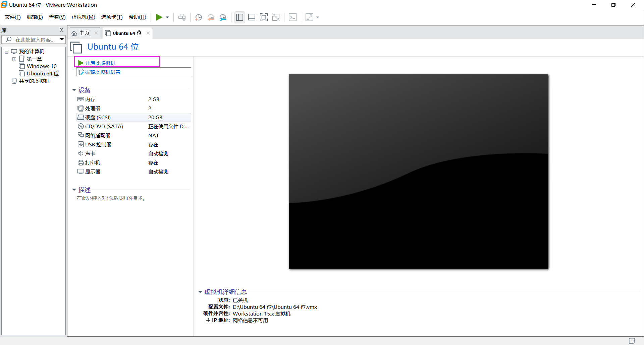Click the CD/DVD (SATA) device entry
644x345 pixels.
click(104, 126)
